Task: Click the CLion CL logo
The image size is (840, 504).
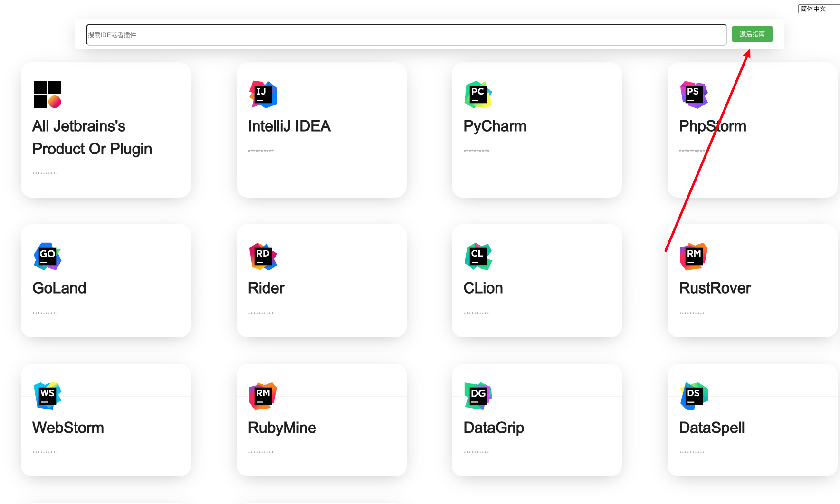Action: pyautogui.click(x=478, y=257)
